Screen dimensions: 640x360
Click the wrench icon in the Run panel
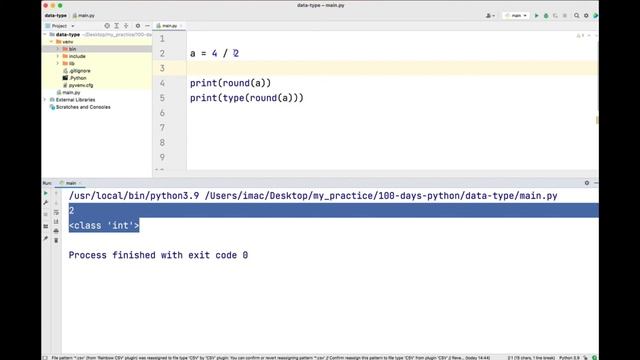(x=46, y=203)
